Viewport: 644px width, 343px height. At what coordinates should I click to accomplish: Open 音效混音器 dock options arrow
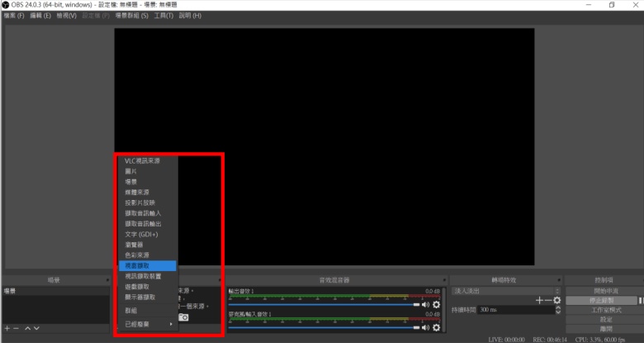coord(444,280)
